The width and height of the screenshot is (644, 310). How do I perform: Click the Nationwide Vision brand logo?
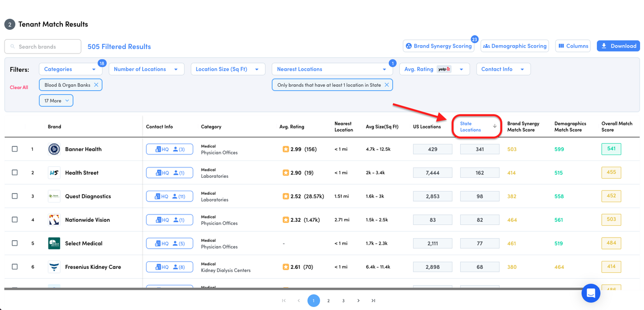click(54, 220)
